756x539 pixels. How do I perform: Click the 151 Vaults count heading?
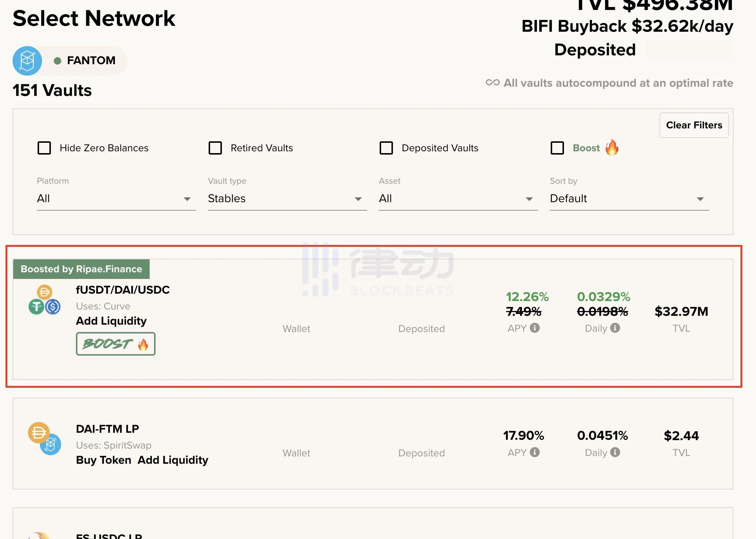point(52,90)
